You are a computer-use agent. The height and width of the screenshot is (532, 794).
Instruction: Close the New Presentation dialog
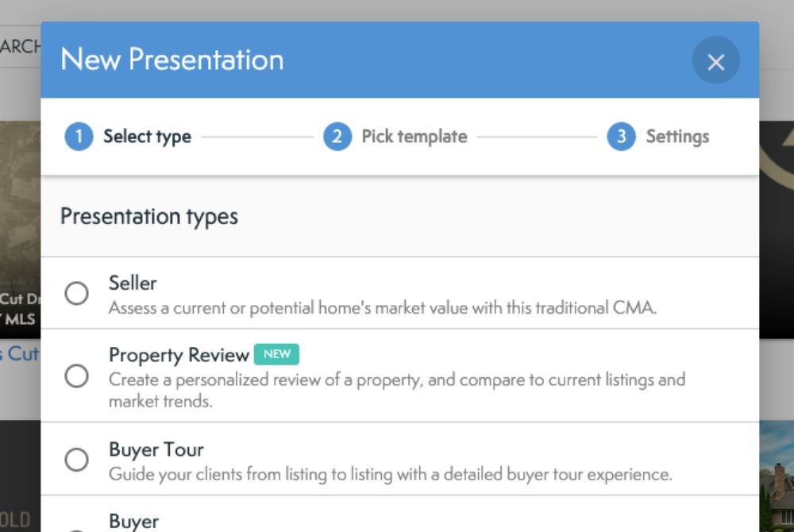[715, 61]
